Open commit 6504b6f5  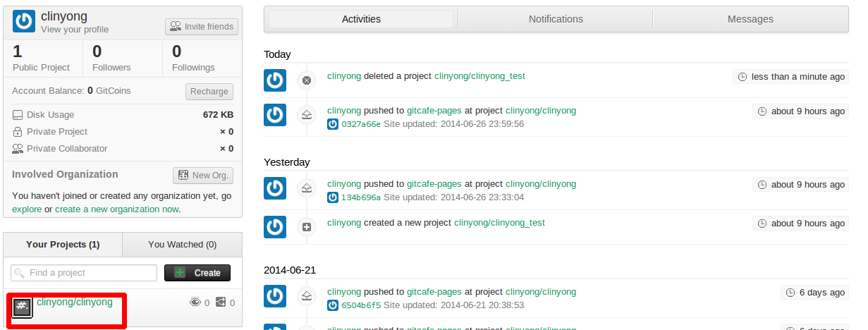361,305
